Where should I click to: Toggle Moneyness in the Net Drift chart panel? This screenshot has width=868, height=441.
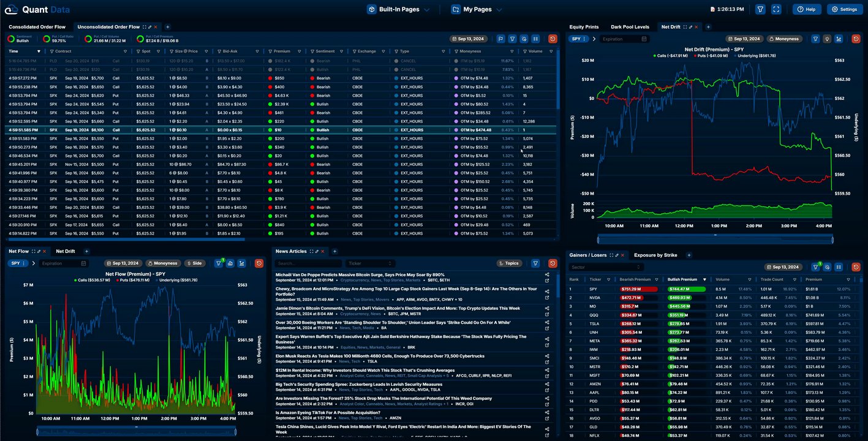[x=785, y=39]
